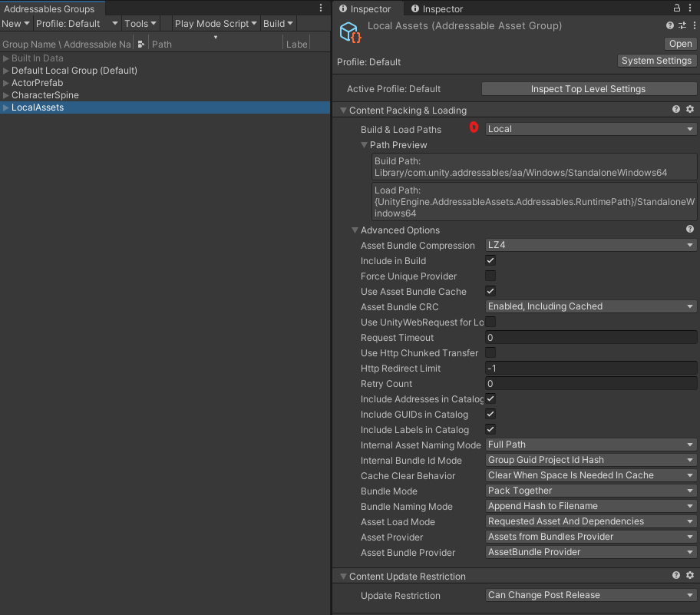The image size is (700, 615).
Task: Toggle Include GUIDs in Catalog checkbox
Action: point(490,414)
